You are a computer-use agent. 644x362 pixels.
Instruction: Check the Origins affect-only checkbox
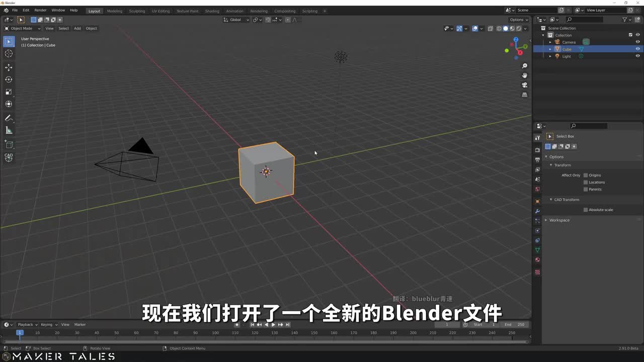[586, 175]
